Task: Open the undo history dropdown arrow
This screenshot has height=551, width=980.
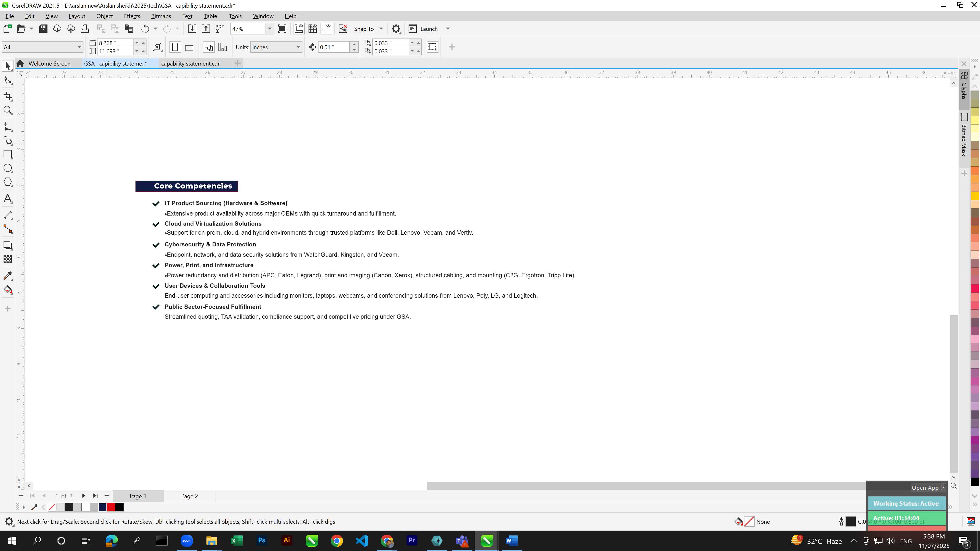Action: click(155, 29)
